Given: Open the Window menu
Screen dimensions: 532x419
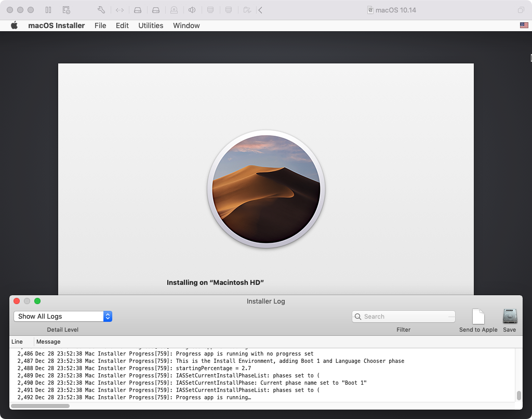Looking at the screenshot, I should coord(186,25).
